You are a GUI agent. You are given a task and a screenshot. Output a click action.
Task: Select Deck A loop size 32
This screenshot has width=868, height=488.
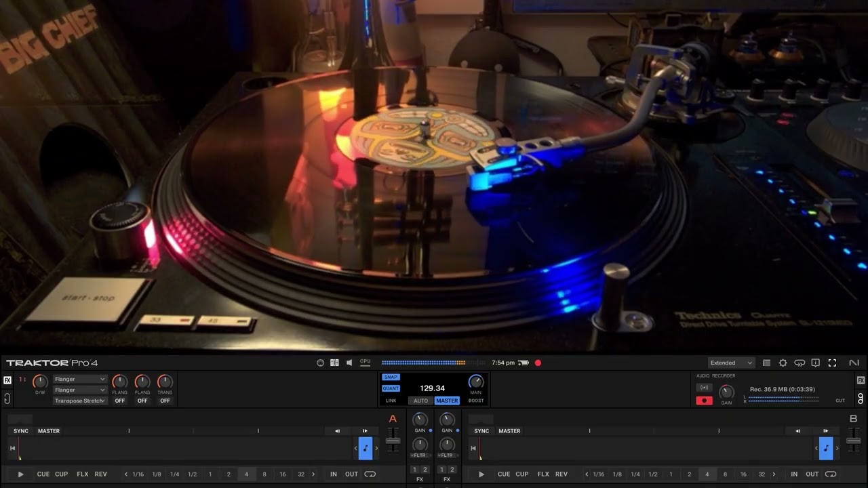tap(301, 474)
